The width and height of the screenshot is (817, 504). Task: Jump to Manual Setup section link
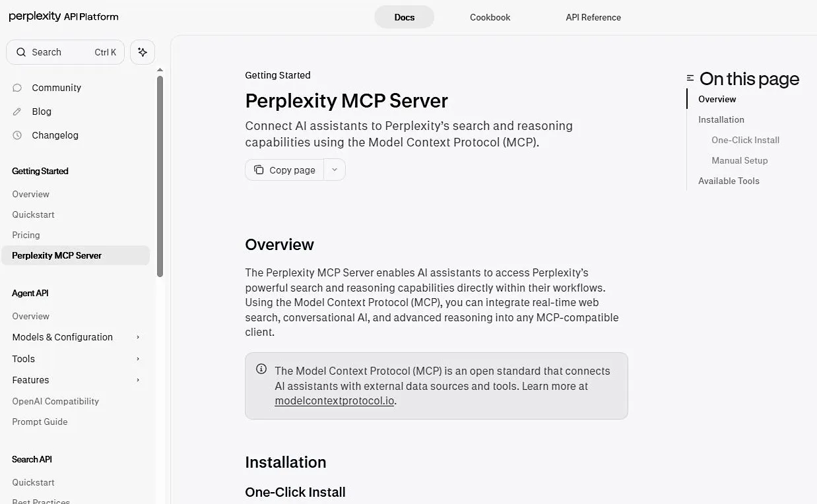click(740, 160)
